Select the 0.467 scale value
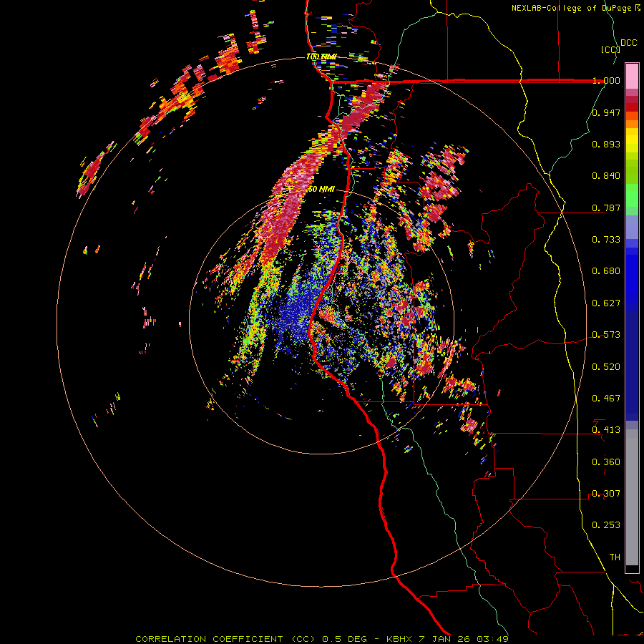The image size is (644, 644). [x=606, y=399]
